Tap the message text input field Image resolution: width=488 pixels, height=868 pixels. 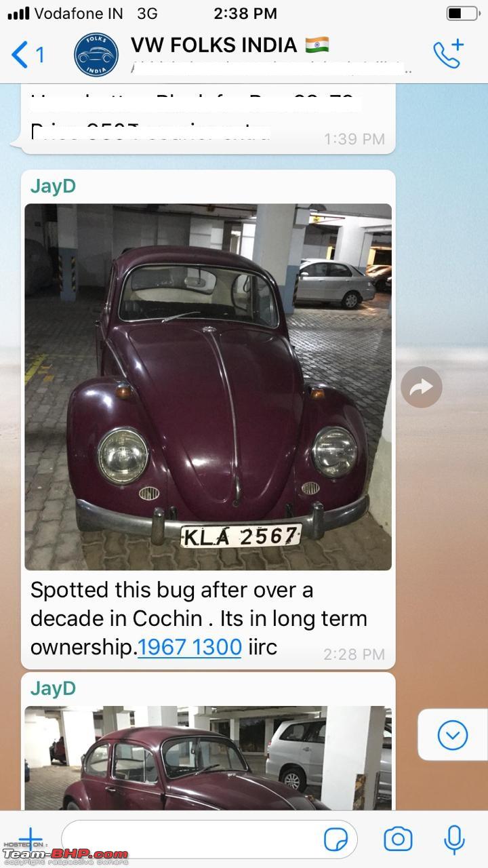click(209, 840)
